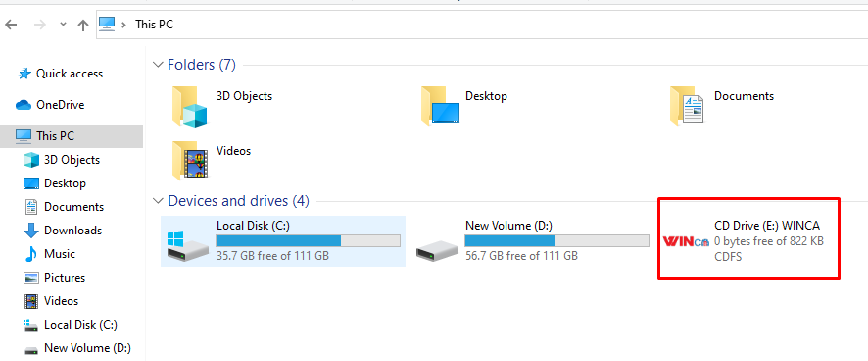Click the Pictures icon in sidebar
The image size is (868, 361).
coord(31,278)
